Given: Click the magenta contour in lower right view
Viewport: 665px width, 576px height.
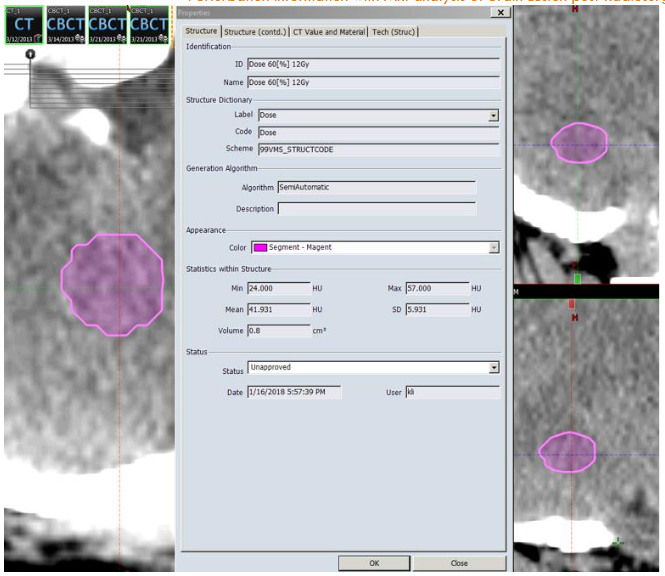Looking at the screenshot, I should click(x=567, y=452).
